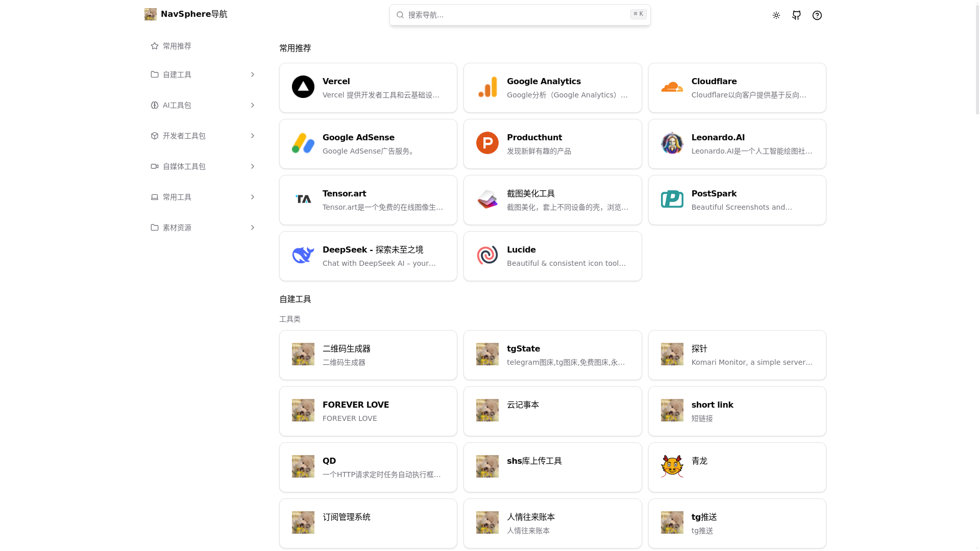Open the Cloudflare card title
Viewport: 980px width, 551px height.
point(714,82)
